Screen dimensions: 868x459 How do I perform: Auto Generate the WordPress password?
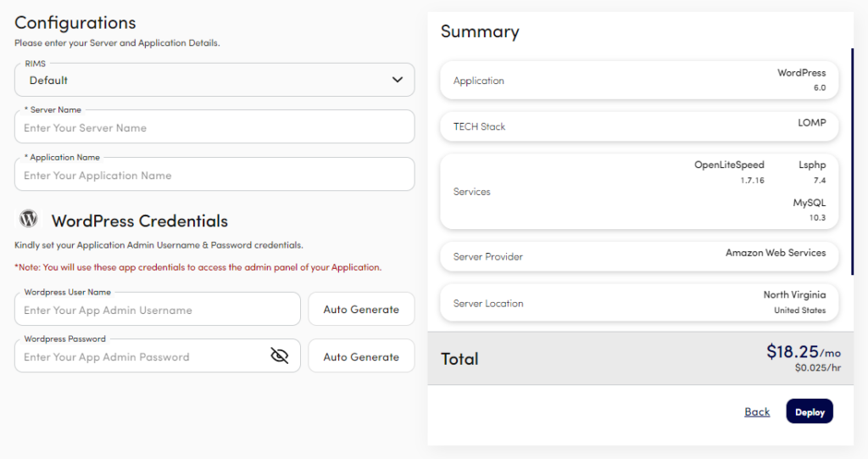361,356
